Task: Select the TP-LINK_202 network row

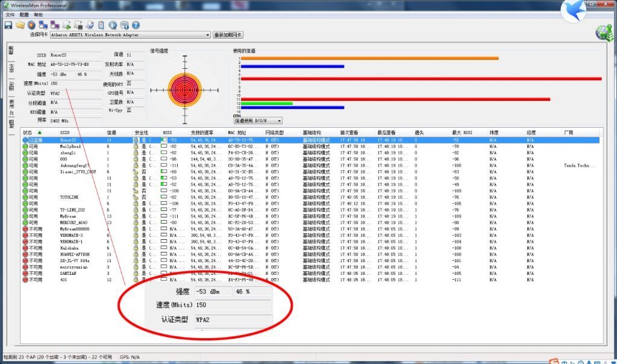Action: tap(310, 210)
